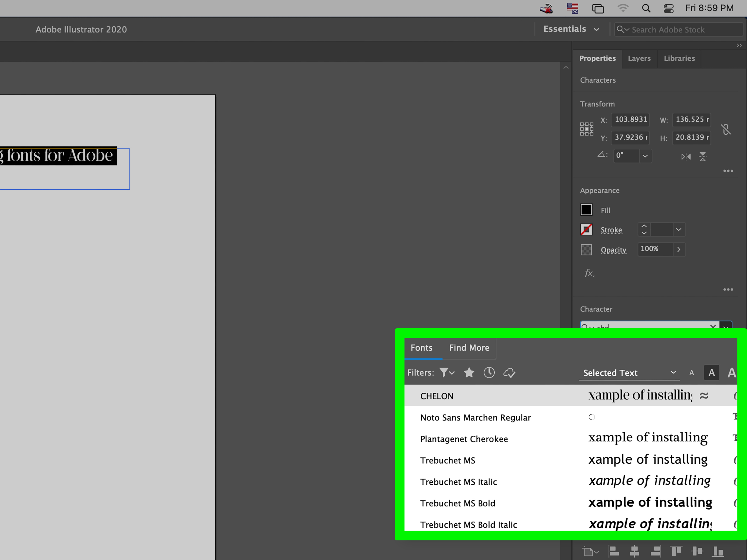The height and width of the screenshot is (560, 747).
Task: Open the Selected Text sample dropdown
Action: [629, 373]
